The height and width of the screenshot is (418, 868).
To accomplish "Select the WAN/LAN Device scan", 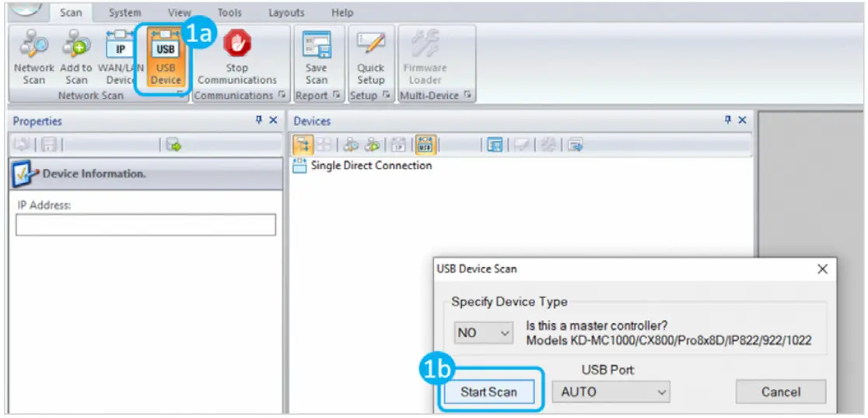I will [x=120, y=58].
